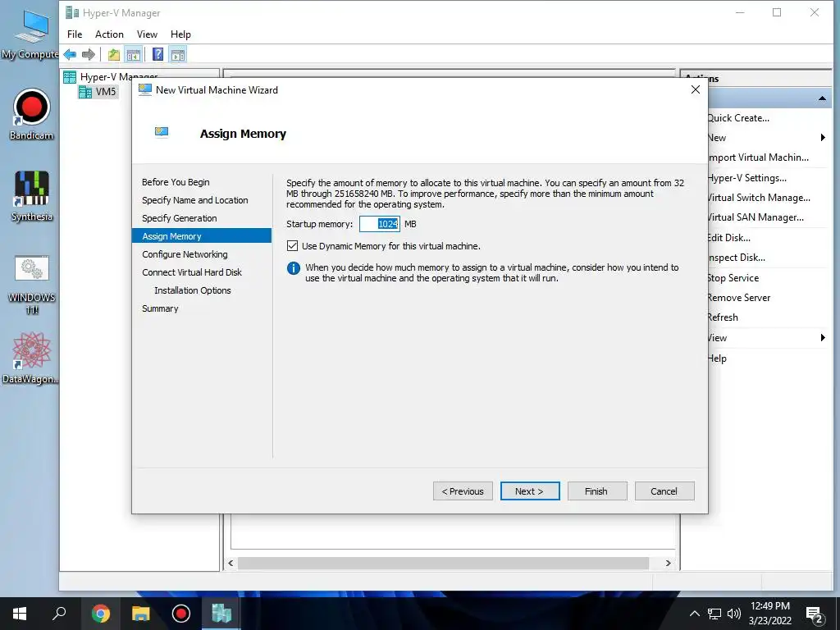Close the New Virtual Machine Wizard

696,90
